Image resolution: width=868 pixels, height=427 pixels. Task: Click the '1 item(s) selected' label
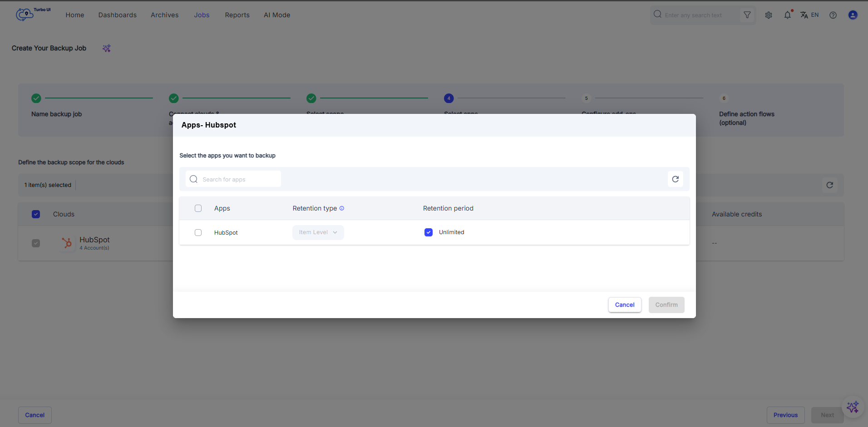tap(48, 185)
